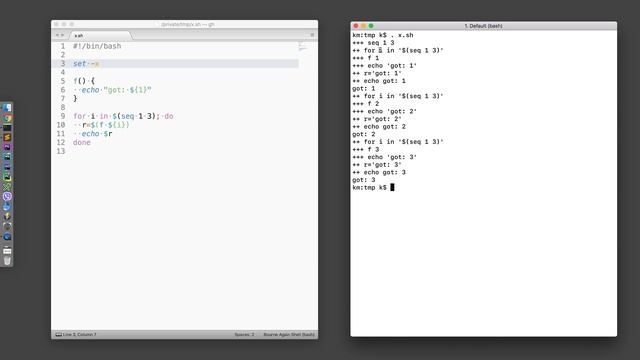The height and width of the screenshot is (360, 640).
Task: Select the x.sh tab in Sublime Text
Action: click(x=100, y=36)
